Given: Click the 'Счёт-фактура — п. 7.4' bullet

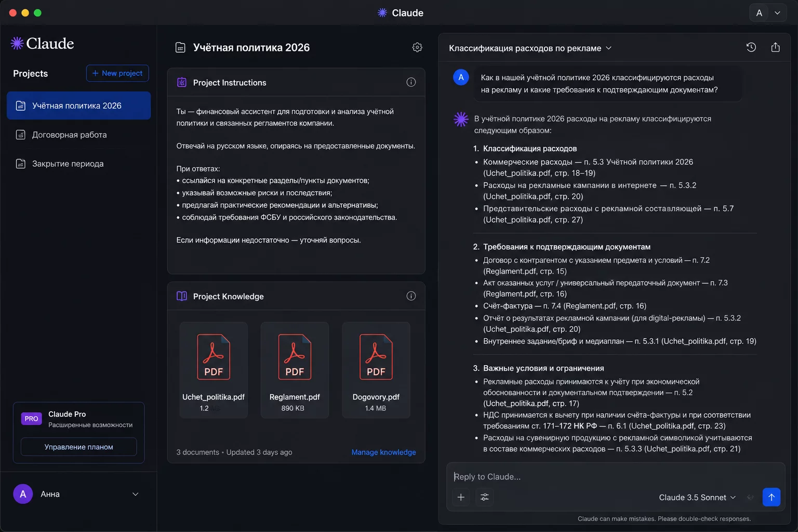Looking at the screenshot, I should [565, 306].
